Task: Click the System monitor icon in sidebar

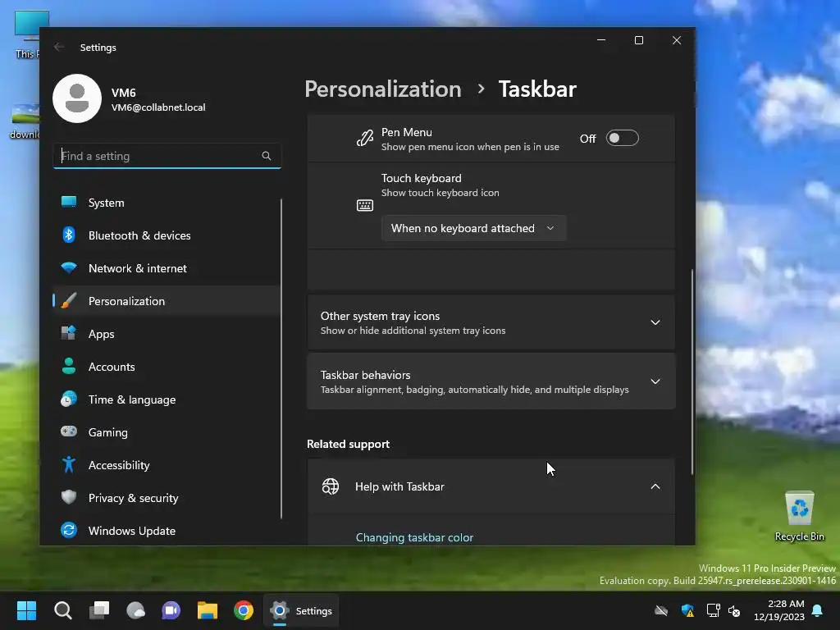Action: click(69, 202)
